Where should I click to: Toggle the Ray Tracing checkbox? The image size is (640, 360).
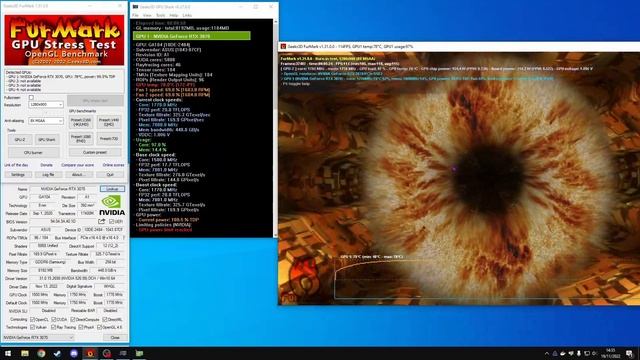tap(53, 327)
